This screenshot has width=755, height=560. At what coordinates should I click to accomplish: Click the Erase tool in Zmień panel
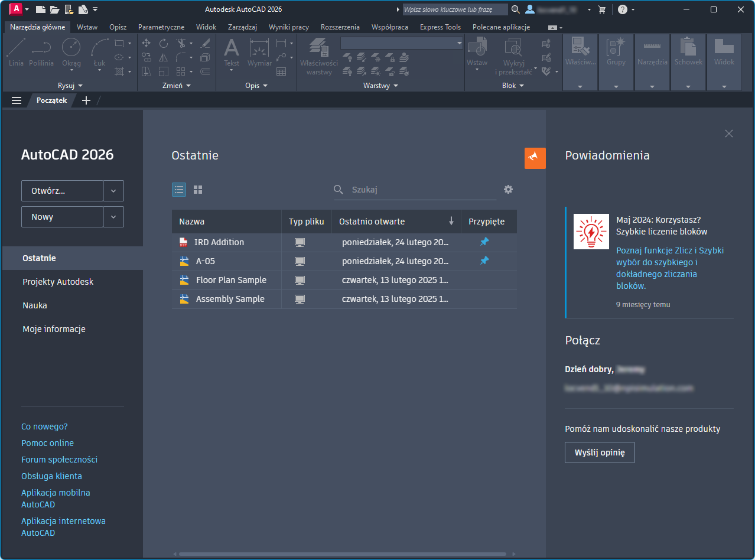tap(205, 43)
